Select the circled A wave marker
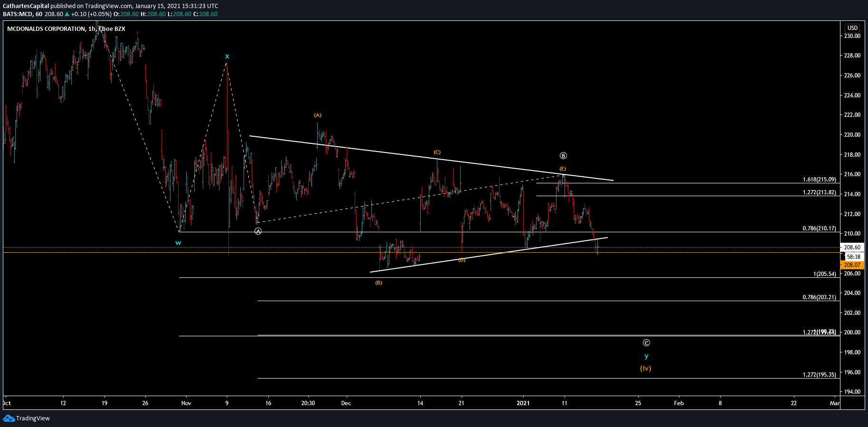868x427 pixels. click(x=258, y=231)
